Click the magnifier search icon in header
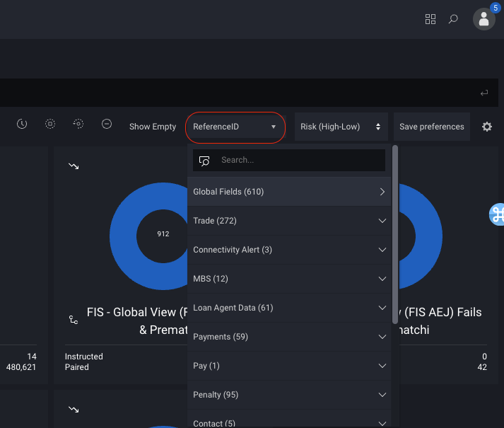504x428 pixels. pyautogui.click(x=453, y=19)
